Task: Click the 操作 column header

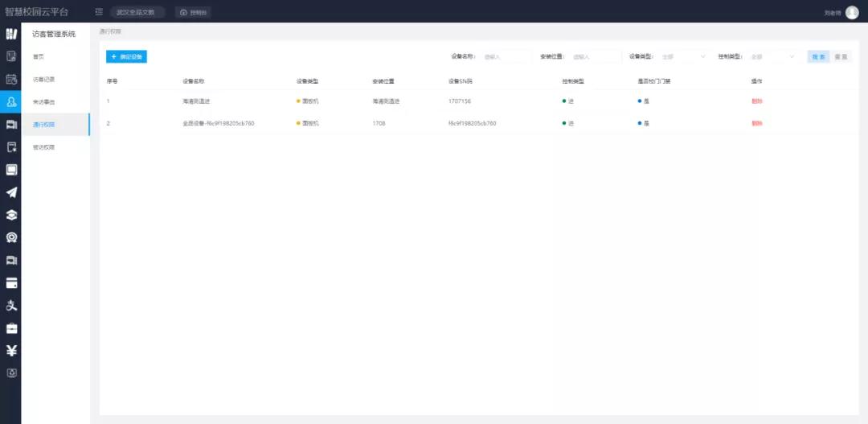Action: point(757,81)
